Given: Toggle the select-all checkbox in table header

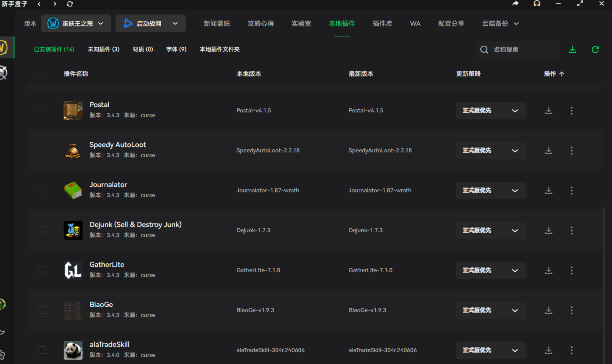Looking at the screenshot, I should tap(42, 74).
